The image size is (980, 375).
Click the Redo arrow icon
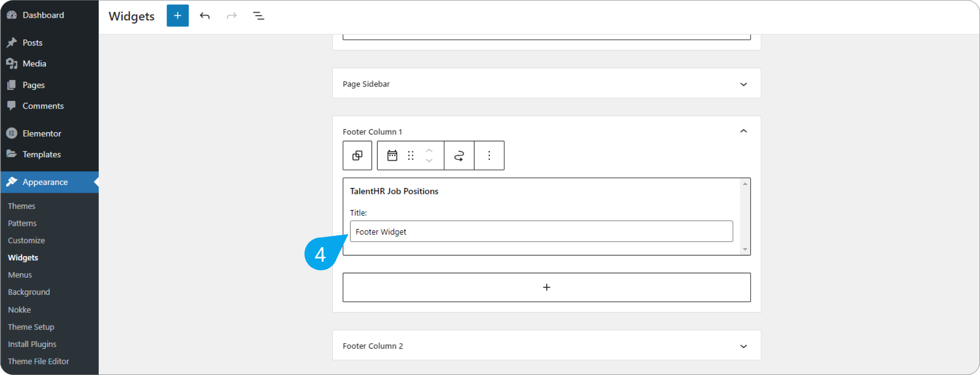point(232,16)
